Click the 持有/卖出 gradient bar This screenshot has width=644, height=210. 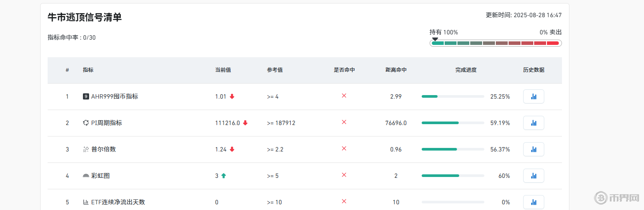tap(495, 43)
